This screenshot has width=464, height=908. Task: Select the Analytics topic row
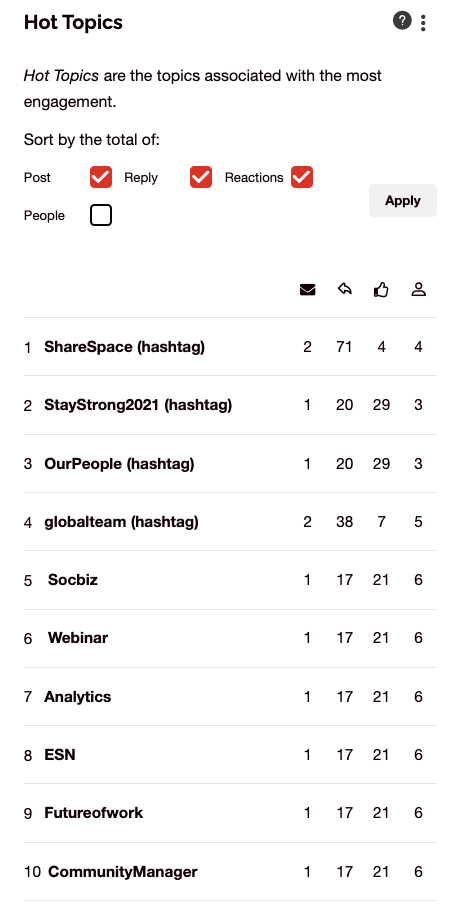230,696
